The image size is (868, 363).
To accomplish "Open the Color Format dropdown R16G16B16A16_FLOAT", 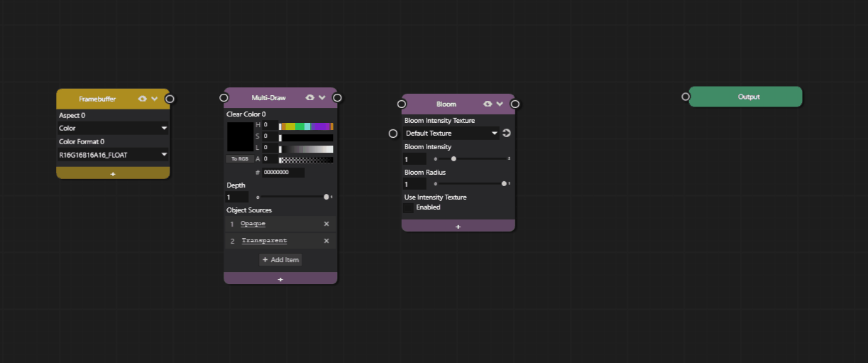I will pos(113,154).
